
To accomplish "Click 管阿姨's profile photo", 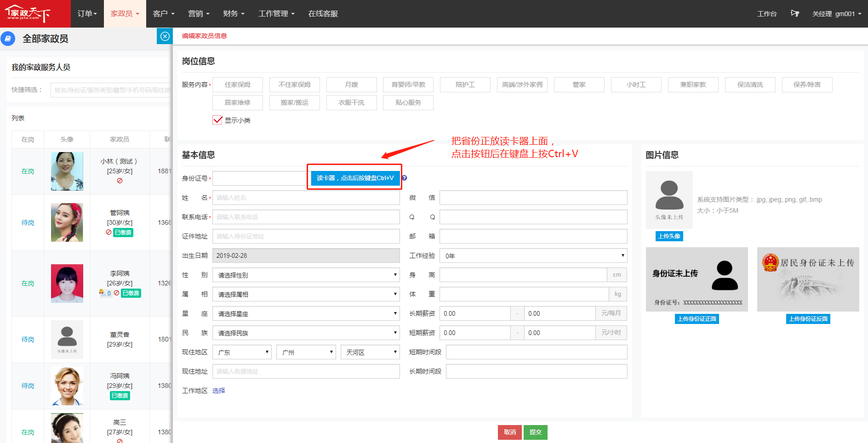I will coord(67,222).
